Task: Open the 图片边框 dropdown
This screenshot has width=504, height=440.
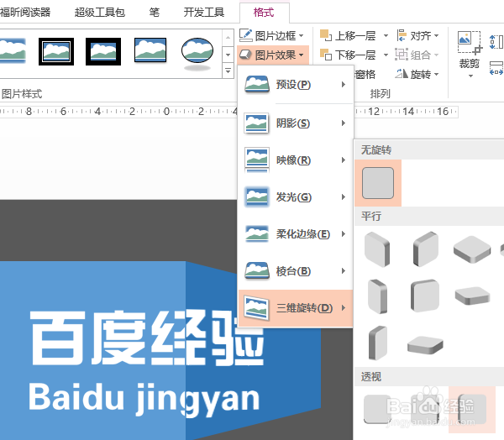Action: 271,35
